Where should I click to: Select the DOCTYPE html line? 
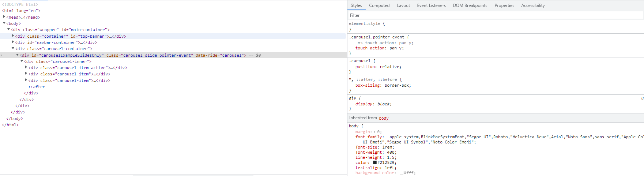coord(20,4)
